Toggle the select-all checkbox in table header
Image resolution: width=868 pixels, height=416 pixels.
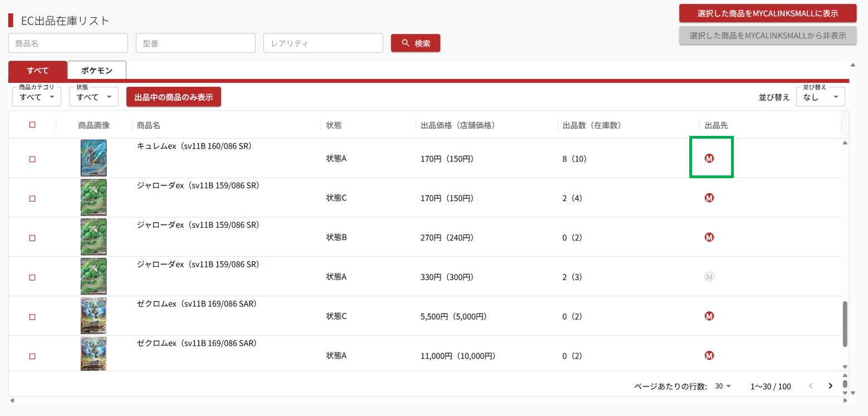(x=32, y=125)
